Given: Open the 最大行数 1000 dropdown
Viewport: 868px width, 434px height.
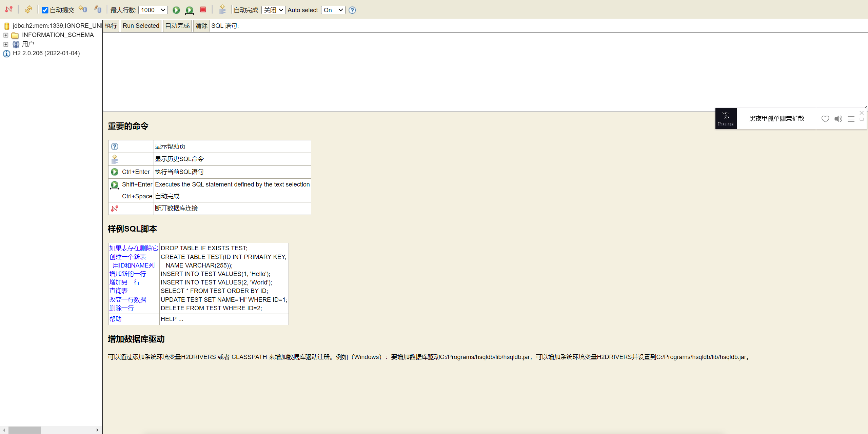Looking at the screenshot, I should pos(153,10).
